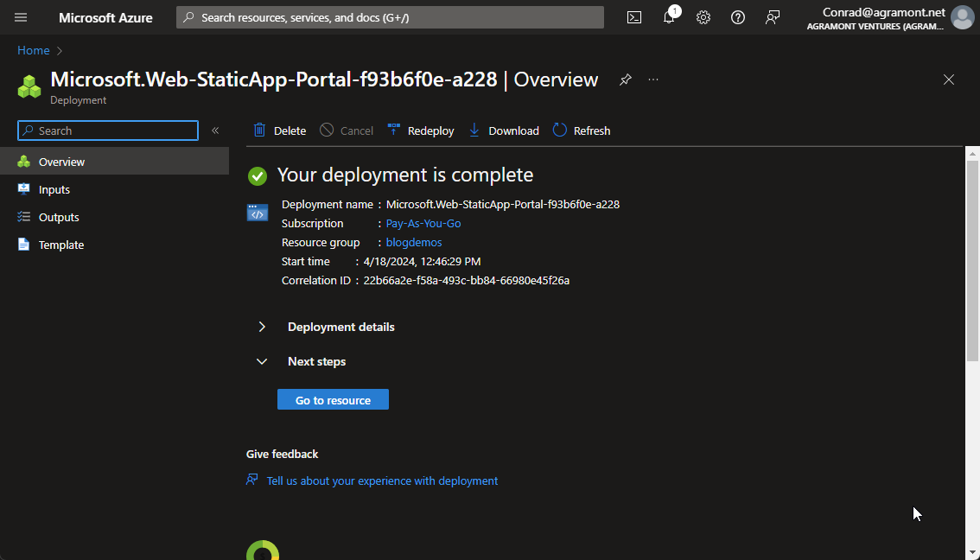Screen dimensions: 980x560
Task: Click the Home breadcrumb link
Action: tap(33, 51)
